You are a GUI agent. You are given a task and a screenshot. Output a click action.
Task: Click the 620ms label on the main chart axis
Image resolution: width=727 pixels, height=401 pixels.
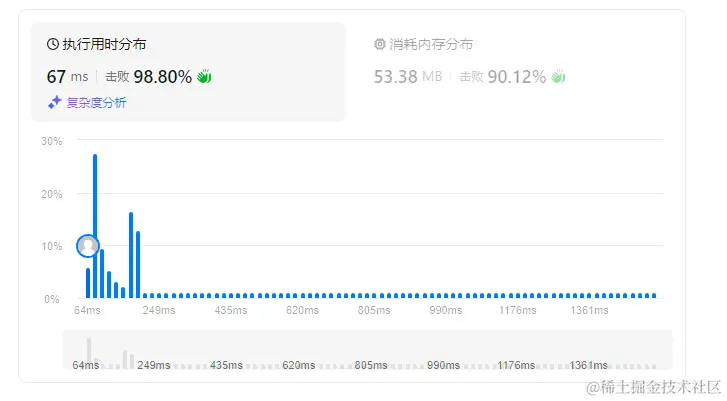(302, 310)
